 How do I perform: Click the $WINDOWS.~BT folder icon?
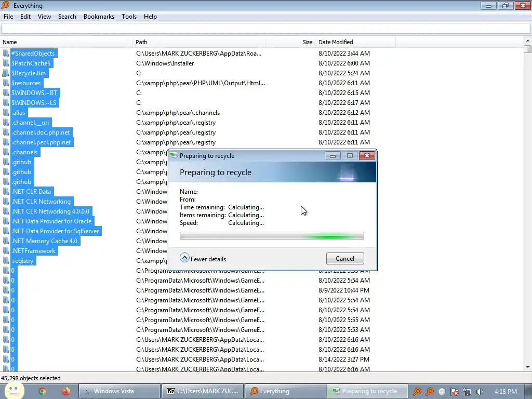[6, 92]
